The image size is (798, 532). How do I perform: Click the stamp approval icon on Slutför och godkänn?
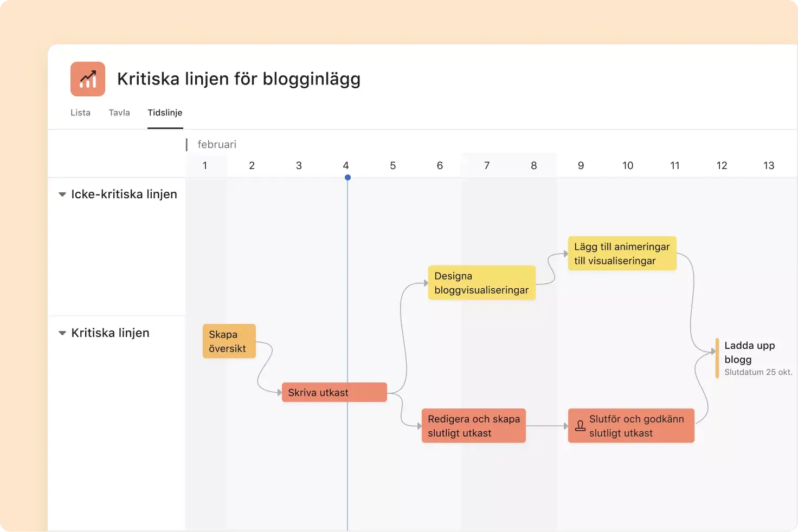[581, 425]
